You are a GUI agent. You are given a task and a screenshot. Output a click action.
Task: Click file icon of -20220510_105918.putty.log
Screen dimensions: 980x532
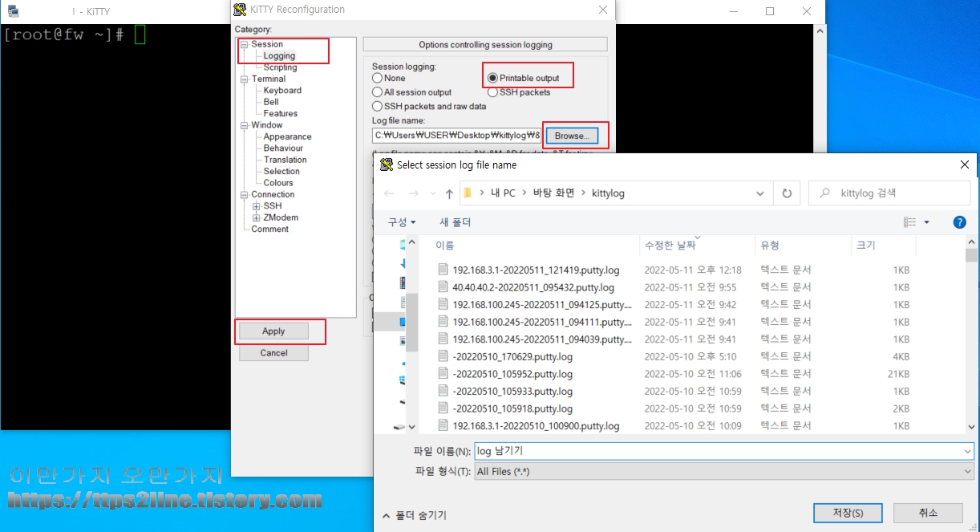point(443,408)
